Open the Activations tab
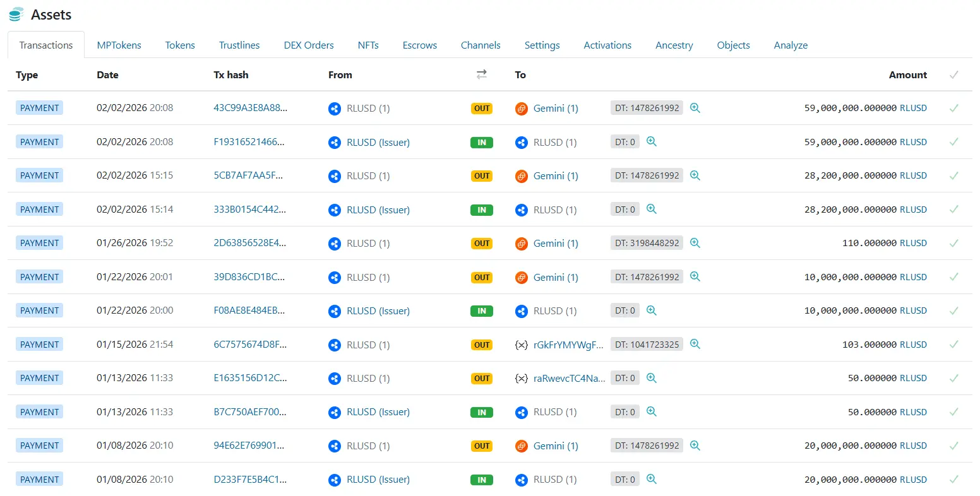The width and height of the screenshot is (980, 496). point(607,45)
